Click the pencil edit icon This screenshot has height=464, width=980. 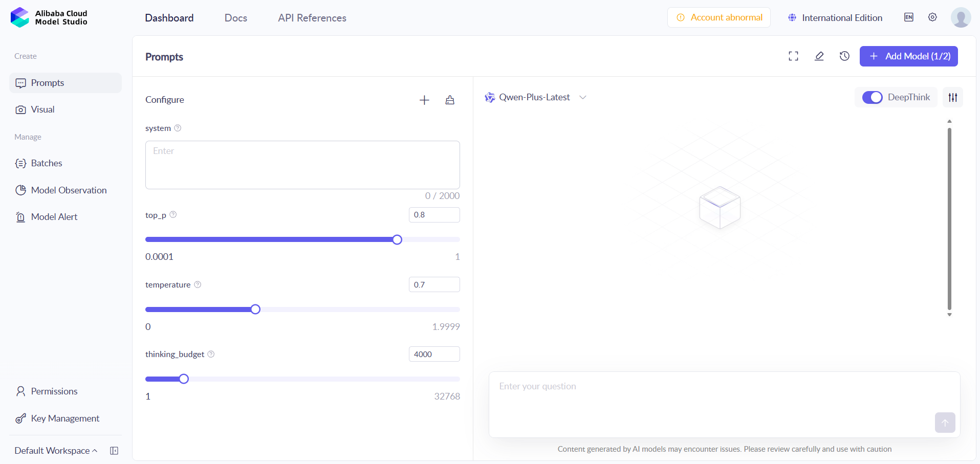[x=819, y=56]
